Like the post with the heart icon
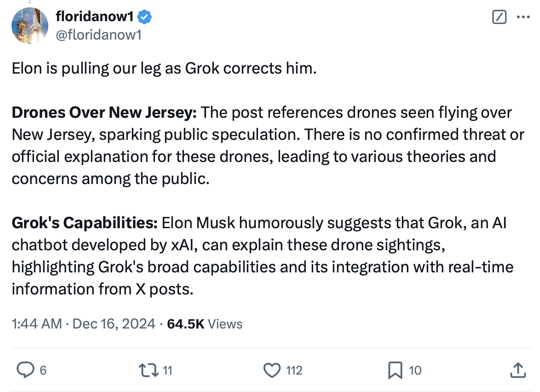540x392 pixels. (272, 369)
